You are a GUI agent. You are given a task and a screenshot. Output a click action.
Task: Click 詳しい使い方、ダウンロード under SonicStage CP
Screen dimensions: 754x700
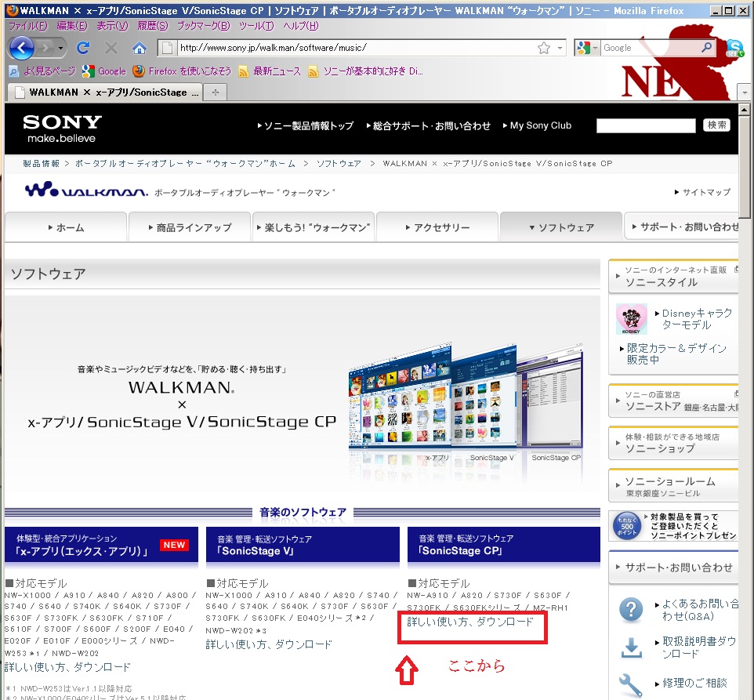coord(470,622)
